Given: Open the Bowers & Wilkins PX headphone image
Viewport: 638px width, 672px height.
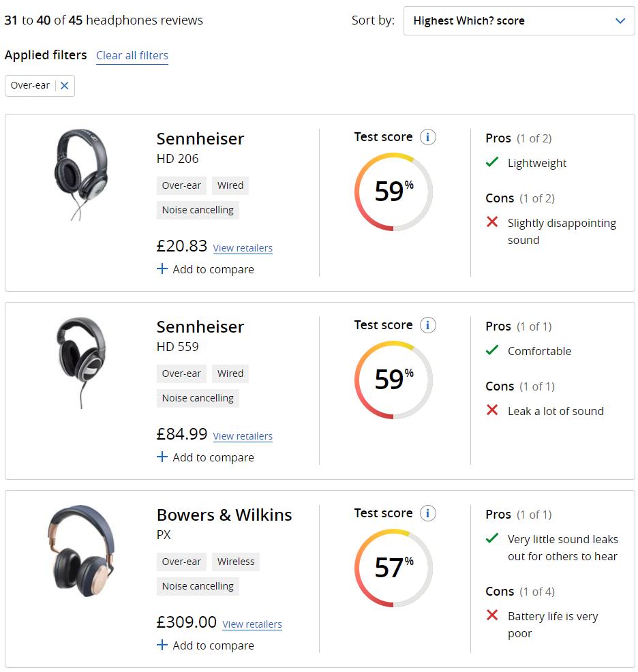Looking at the screenshot, I should (x=80, y=551).
